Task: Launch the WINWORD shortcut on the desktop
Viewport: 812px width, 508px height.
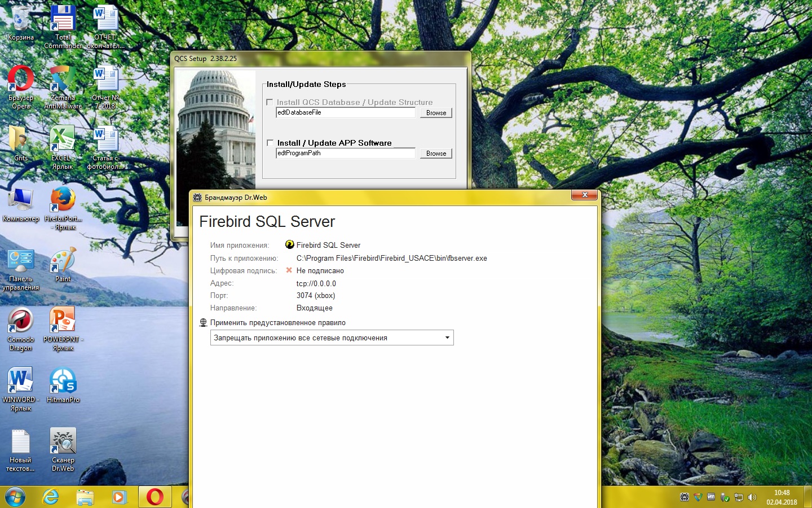Action: click(x=21, y=389)
